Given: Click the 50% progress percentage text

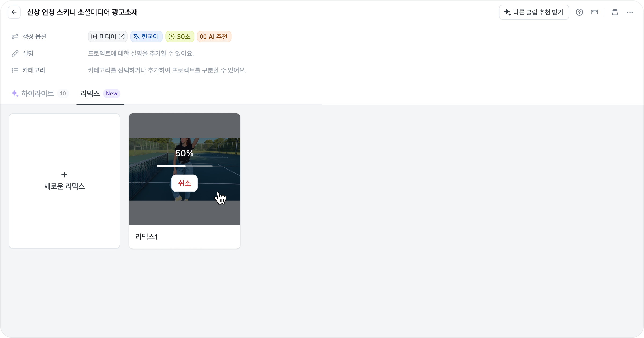Looking at the screenshot, I should [x=185, y=153].
